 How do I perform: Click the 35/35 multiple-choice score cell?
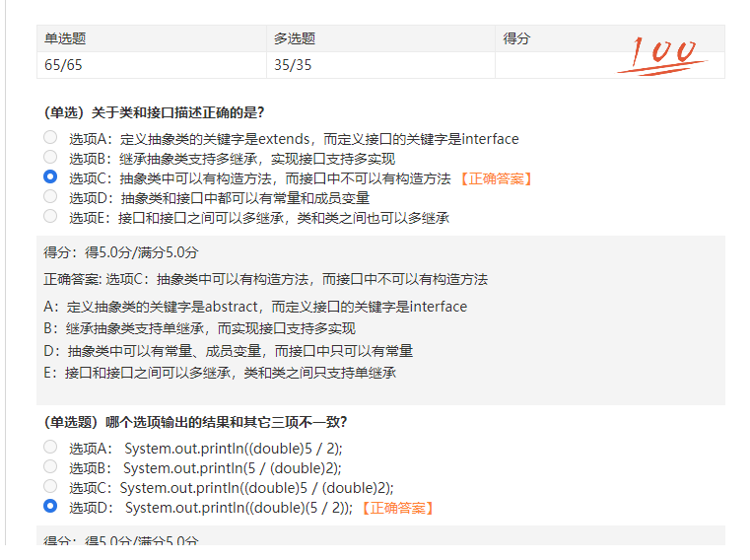point(293,65)
